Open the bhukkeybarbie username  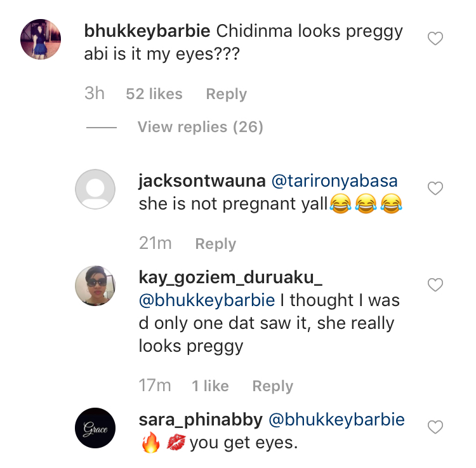point(147,31)
